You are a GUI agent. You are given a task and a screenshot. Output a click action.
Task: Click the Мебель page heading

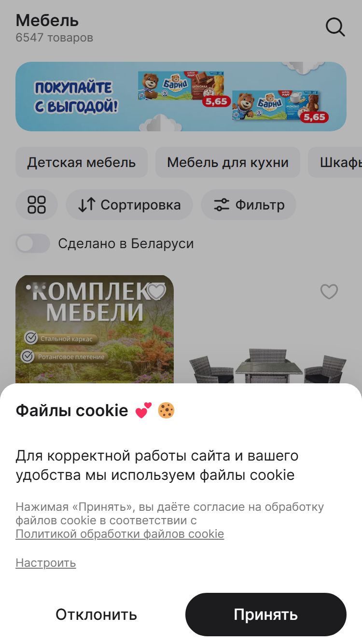click(47, 21)
